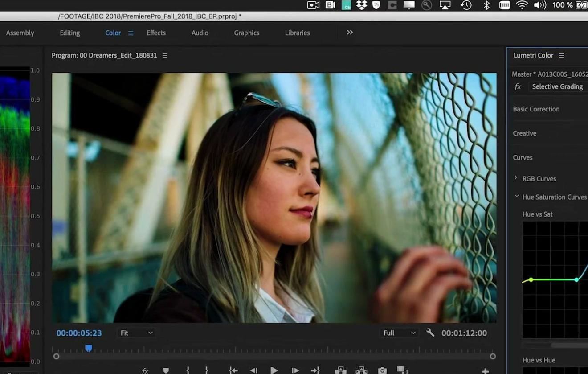Open the Basic Correction section
This screenshot has height=374, width=588.
(x=536, y=109)
